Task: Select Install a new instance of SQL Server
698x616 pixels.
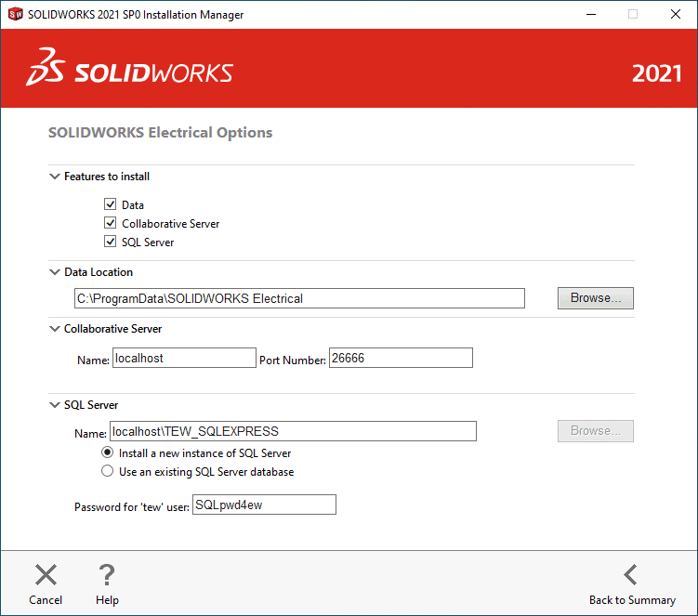Action: click(x=107, y=452)
